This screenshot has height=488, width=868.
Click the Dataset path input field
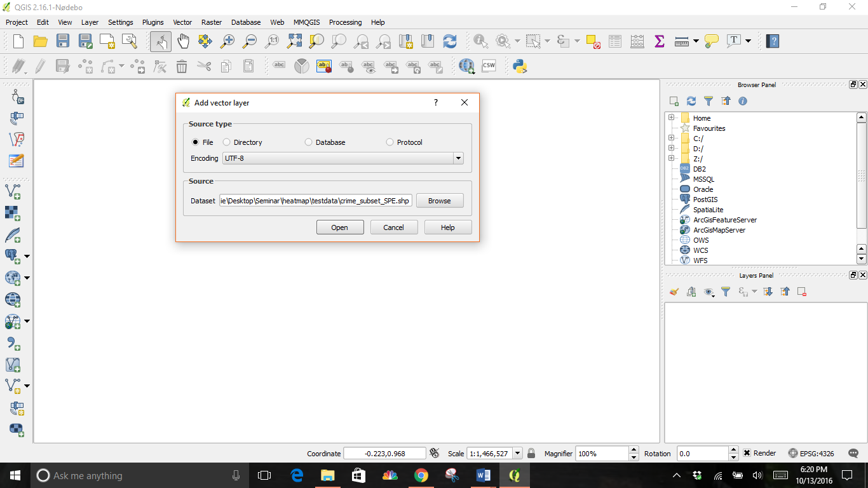click(x=316, y=201)
